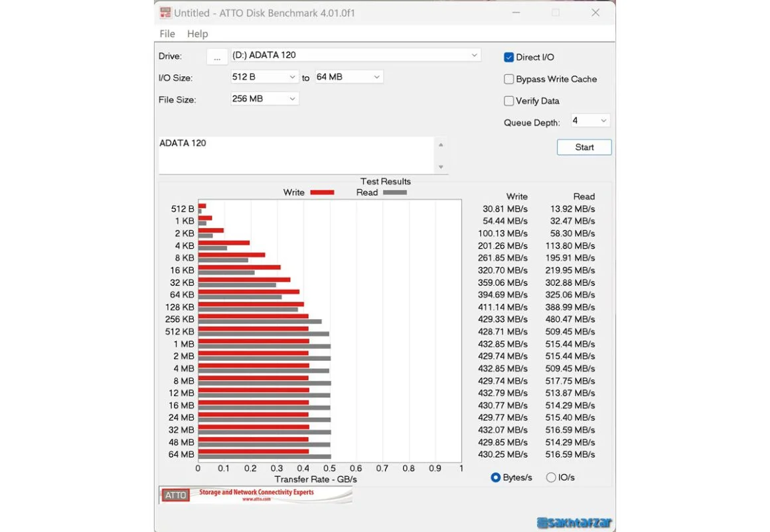Open the Queue Depth dropdown
Screen dimensions: 770x532
(590, 121)
